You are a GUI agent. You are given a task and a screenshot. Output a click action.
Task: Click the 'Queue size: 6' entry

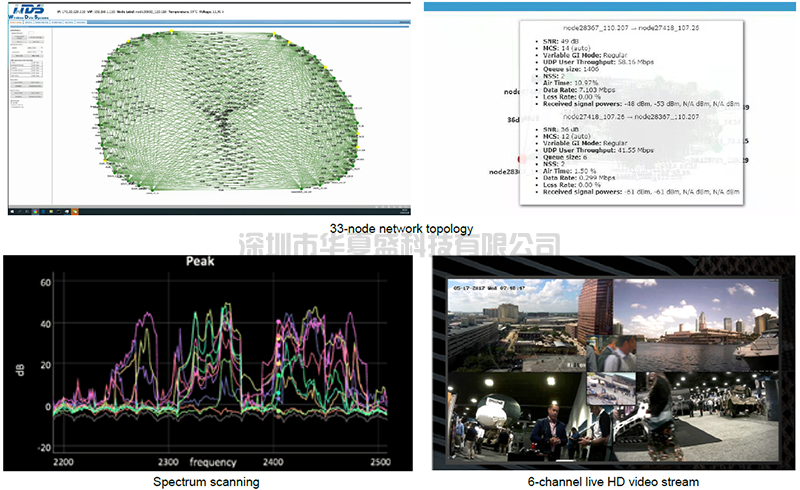pyautogui.click(x=565, y=157)
